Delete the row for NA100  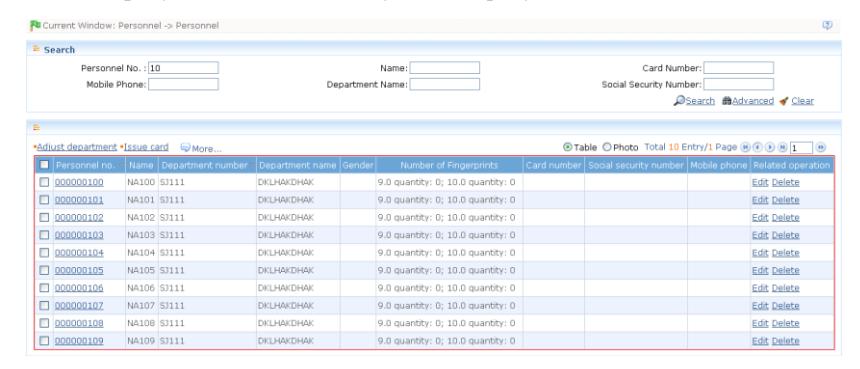(785, 182)
